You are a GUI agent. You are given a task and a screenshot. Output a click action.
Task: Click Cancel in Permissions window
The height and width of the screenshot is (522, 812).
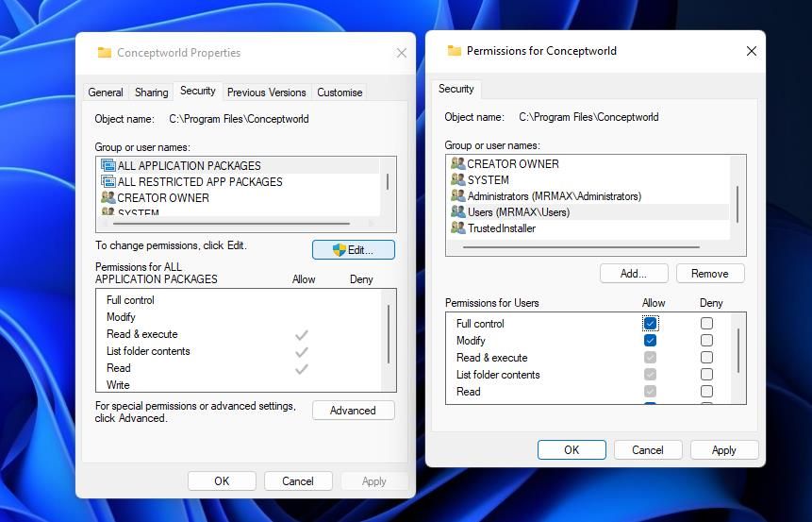(648, 450)
